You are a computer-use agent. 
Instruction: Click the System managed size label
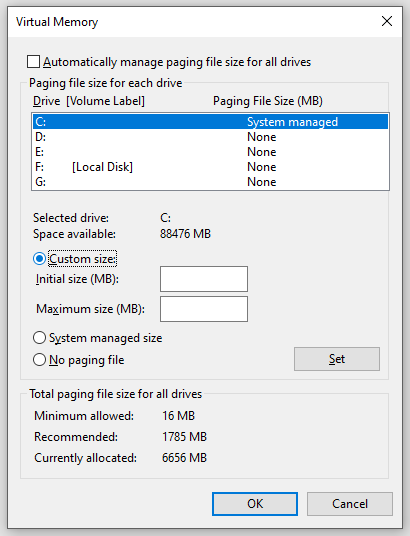pyautogui.click(x=106, y=338)
